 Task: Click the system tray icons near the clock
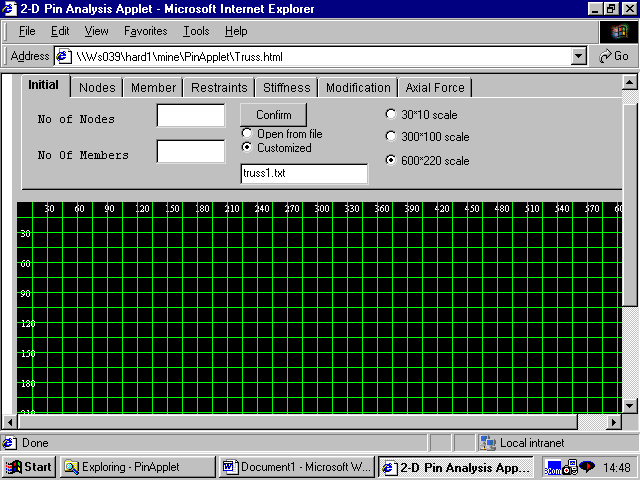[x=572, y=467]
